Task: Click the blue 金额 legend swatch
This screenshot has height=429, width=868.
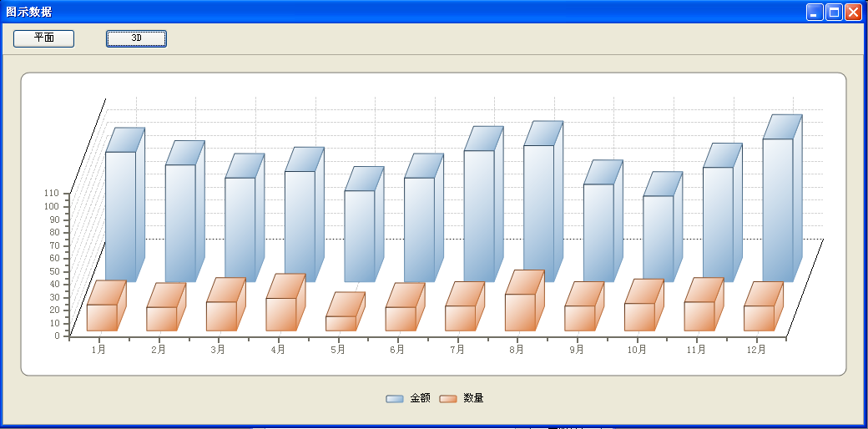Action: pos(395,399)
